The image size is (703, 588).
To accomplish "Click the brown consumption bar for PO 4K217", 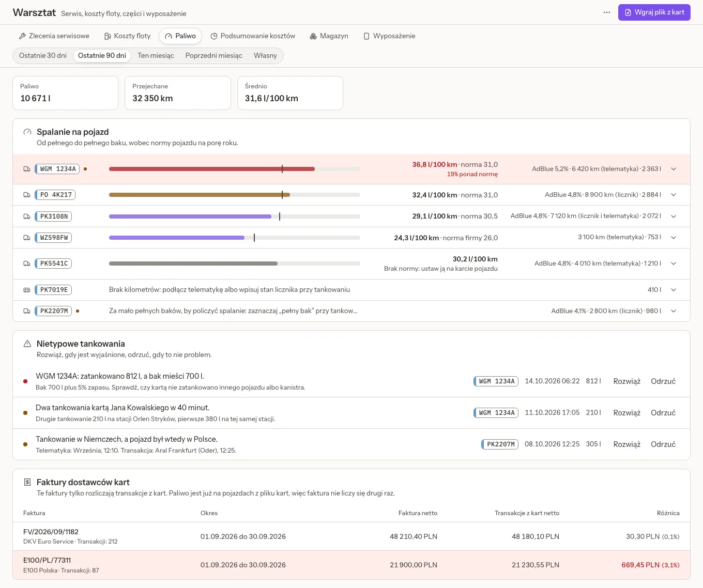I will click(x=200, y=195).
